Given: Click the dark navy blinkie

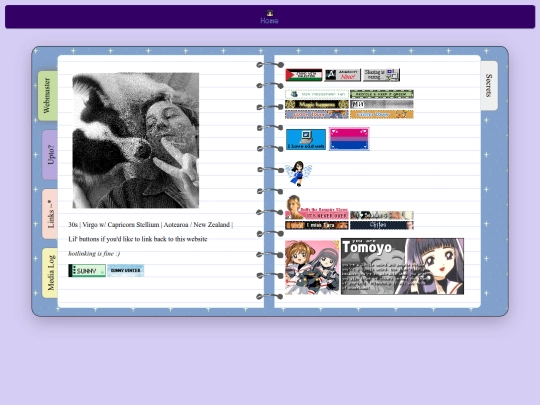Looking at the screenshot, I should [x=382, y=225].
